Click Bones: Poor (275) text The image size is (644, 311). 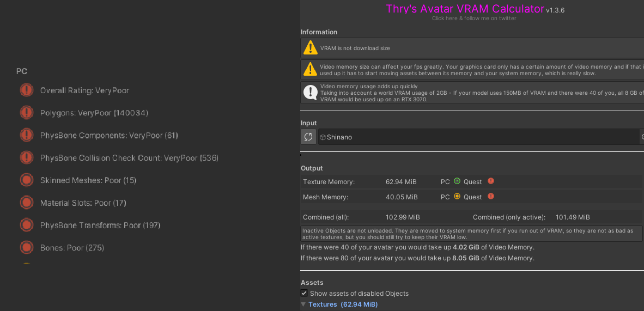(72, 248)
